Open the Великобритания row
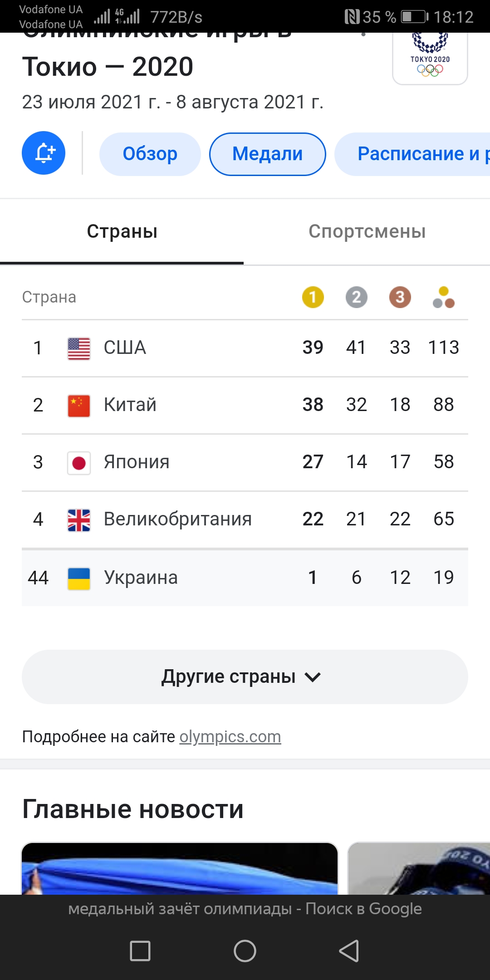This screenshot has width=490, height=980. point(178,519)
